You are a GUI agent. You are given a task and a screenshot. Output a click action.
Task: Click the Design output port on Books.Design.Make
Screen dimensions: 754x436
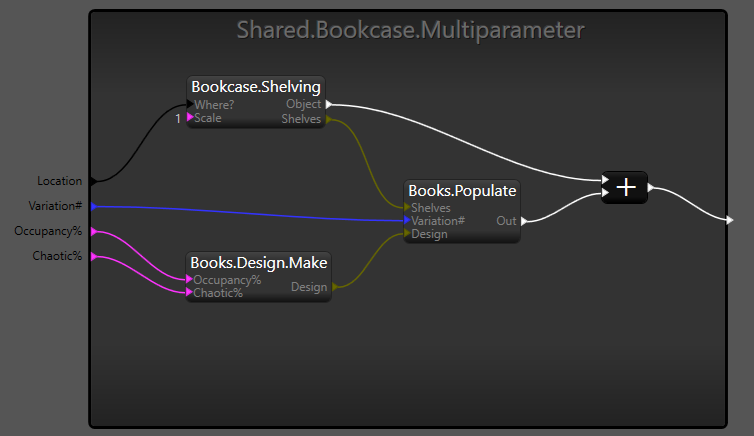click(x=333, y=287)
